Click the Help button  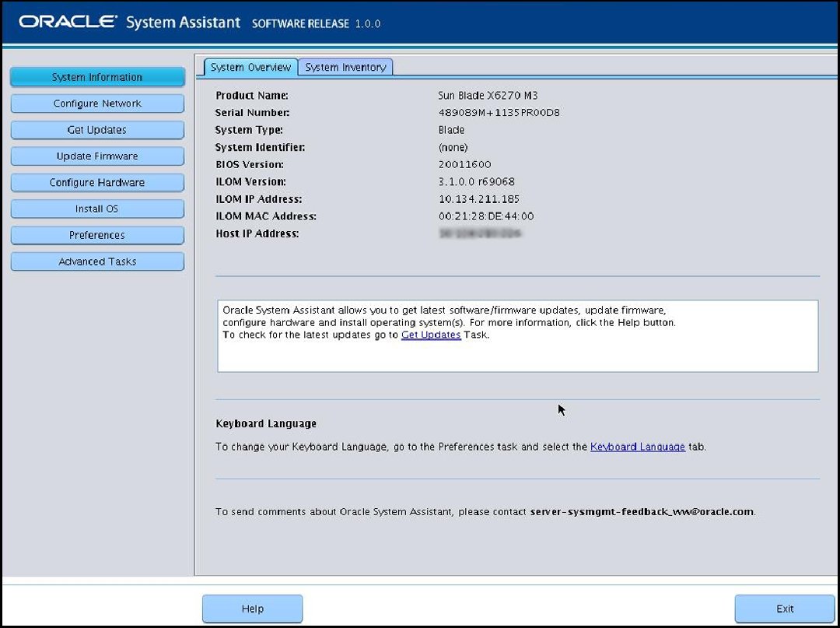251,609
